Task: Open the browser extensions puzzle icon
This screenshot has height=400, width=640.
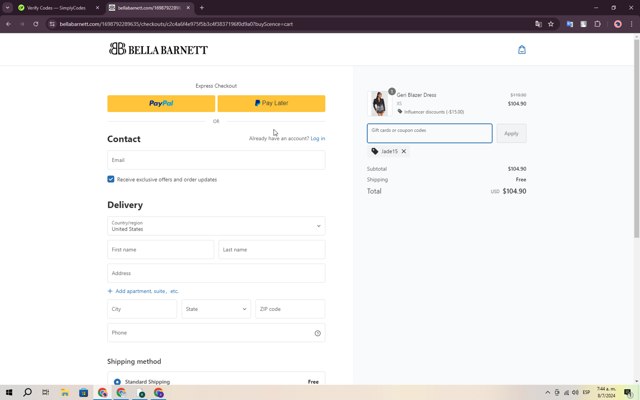Action: tap(598, 24)
